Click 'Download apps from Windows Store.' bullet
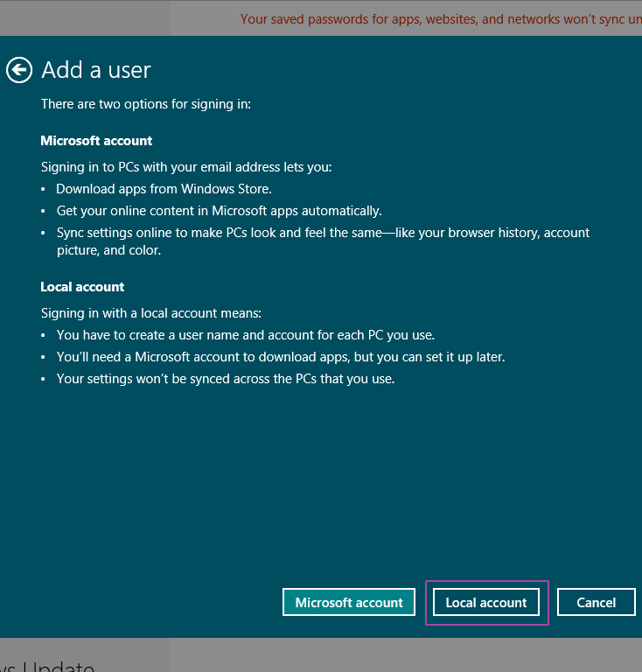 [164, 189]
